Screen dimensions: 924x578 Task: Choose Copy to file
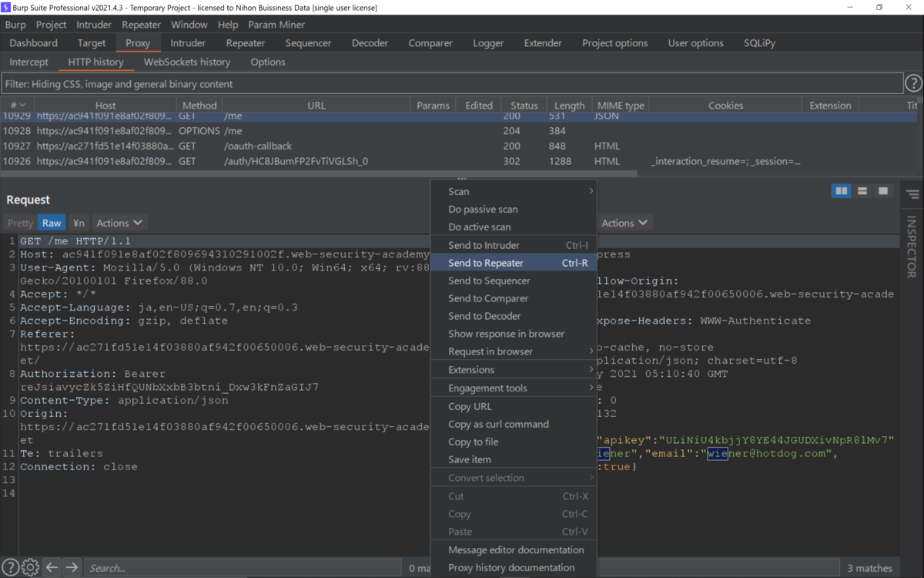coord(514,442)
